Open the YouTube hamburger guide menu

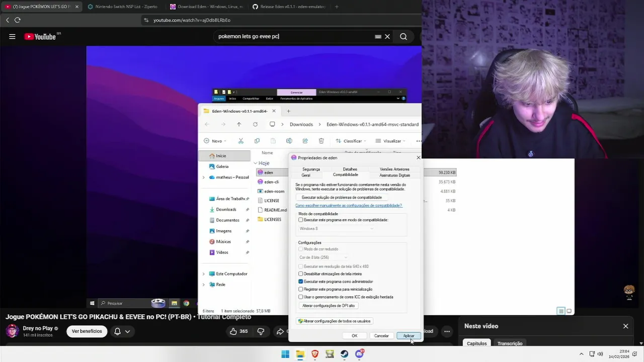tap(12, 37)
